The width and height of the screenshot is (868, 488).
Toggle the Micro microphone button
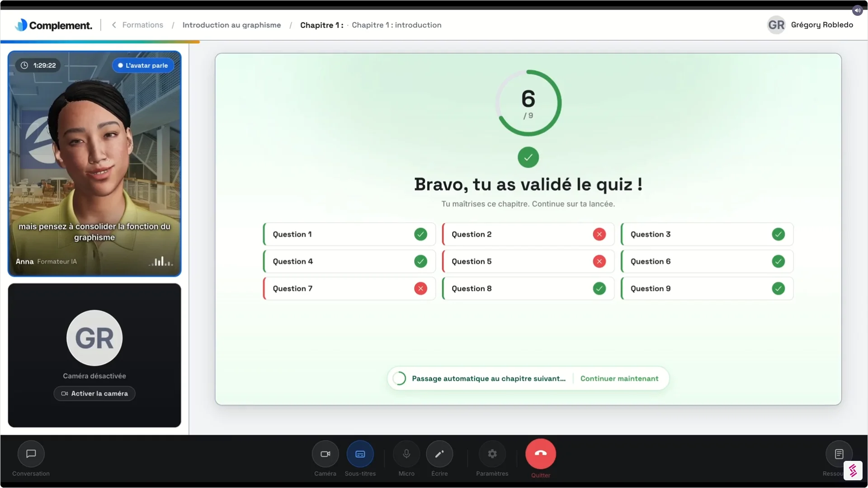(406, 454)
